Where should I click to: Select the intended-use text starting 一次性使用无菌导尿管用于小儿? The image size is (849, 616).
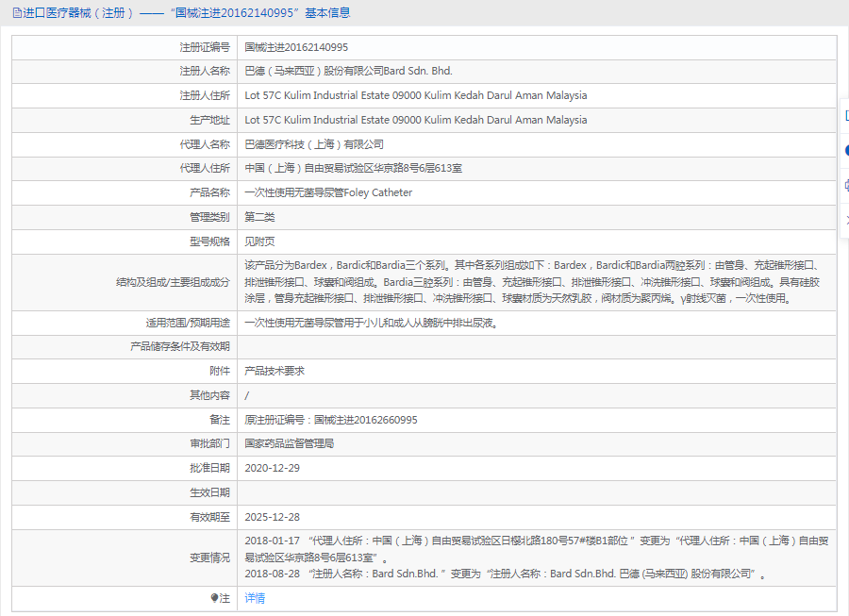coord(371,324)
